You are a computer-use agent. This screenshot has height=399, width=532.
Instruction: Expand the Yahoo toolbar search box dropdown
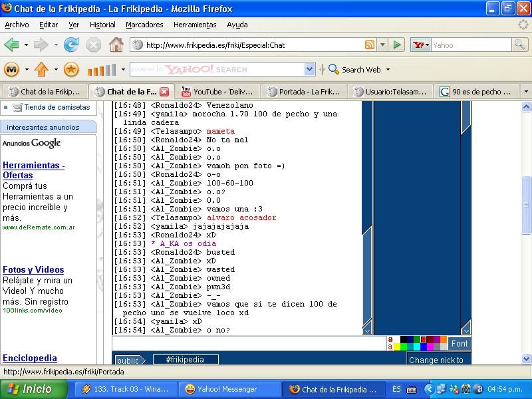point(310,69)
